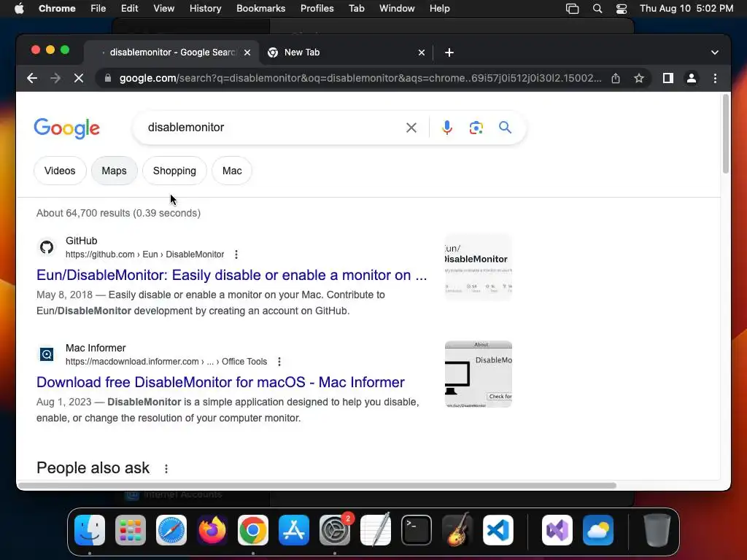Stop page loading with the X button

[x=79, y=78]
